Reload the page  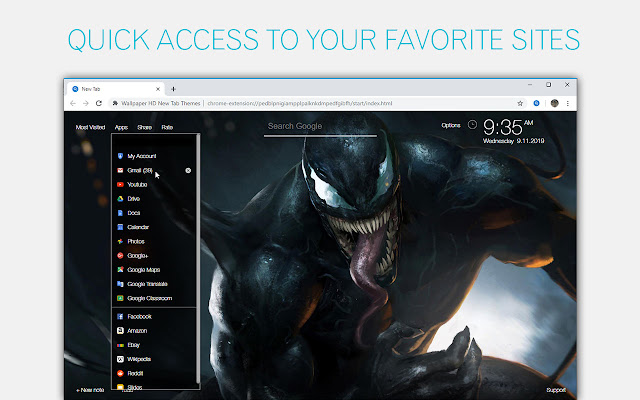click(x=99, y=103)
